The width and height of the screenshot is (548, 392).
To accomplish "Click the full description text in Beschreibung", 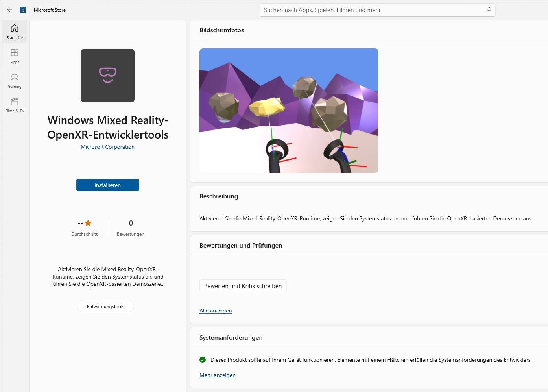I will (366, 218).
